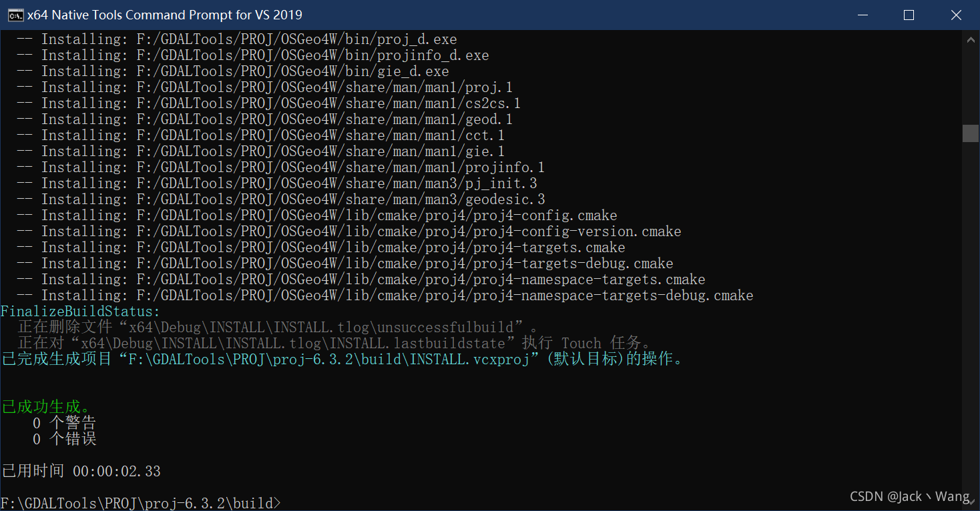Click the line installing proj4-namespace-targets.cmake
This screenshot has width=980, height=511.
[361, 280]
